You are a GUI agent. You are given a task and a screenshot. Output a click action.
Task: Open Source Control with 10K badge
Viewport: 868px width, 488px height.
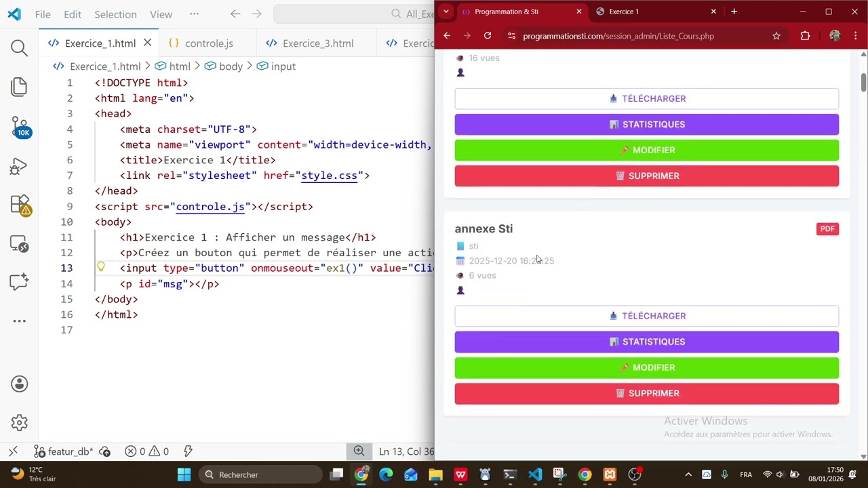20,126
